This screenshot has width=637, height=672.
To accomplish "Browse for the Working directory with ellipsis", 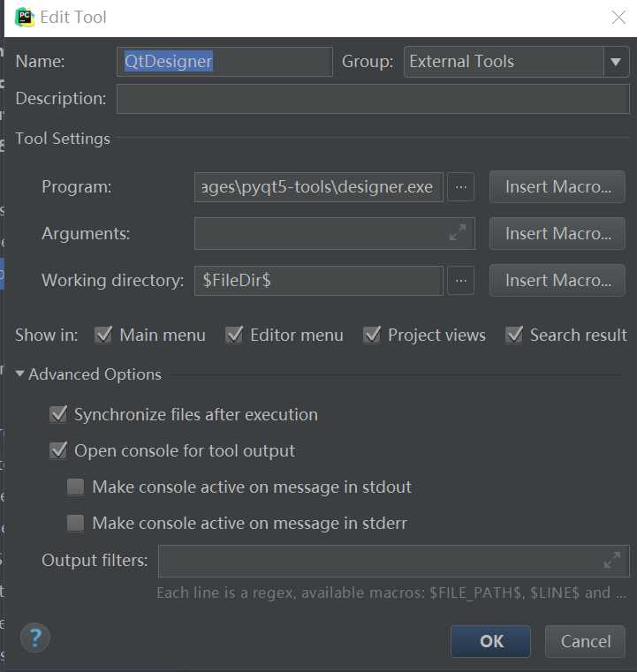I will tap(461, 281).
